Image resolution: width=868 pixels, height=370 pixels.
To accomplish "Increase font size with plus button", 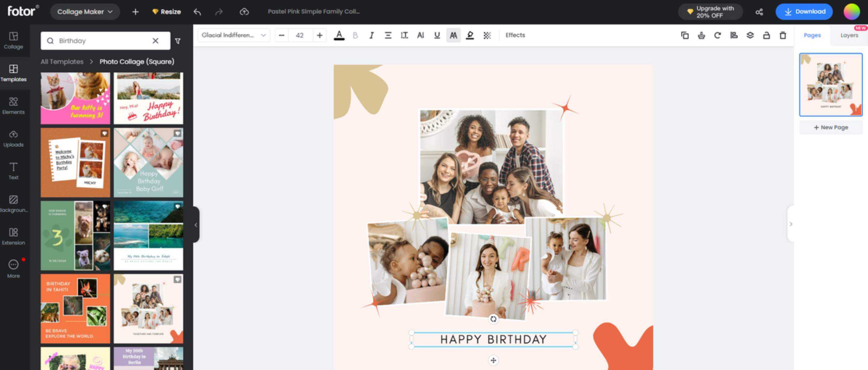I will pyautogui.click(x=319, y=35).
